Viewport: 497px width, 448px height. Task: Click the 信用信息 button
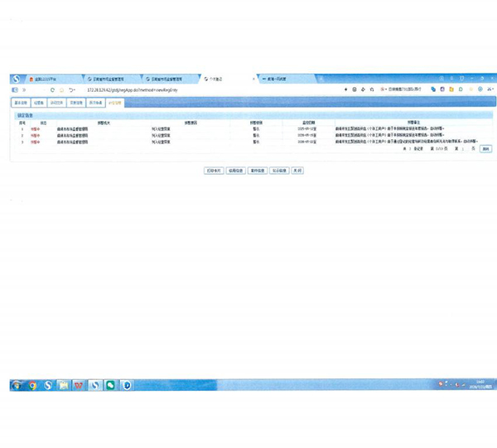pos(236,171)
